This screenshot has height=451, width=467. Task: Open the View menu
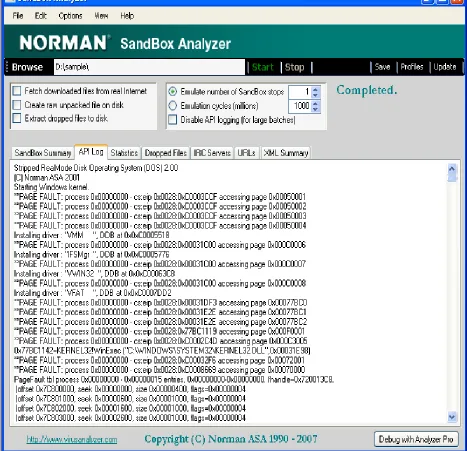[x=101, y=16]
